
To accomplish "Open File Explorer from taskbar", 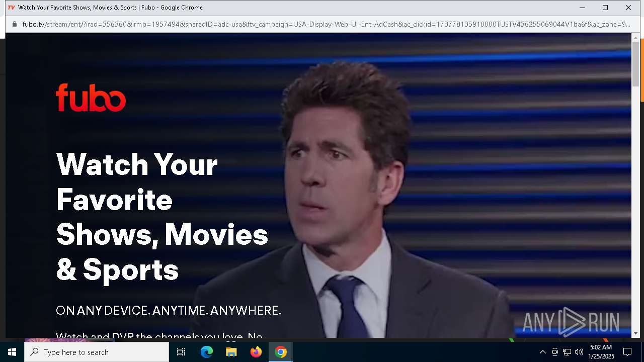I will coord(231,352).
